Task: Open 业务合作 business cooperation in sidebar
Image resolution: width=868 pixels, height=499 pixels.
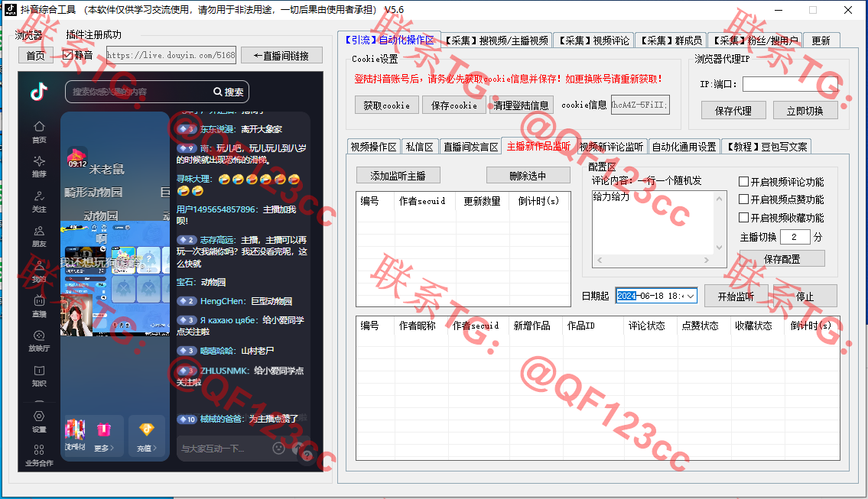Action: [x=39, y=456]
